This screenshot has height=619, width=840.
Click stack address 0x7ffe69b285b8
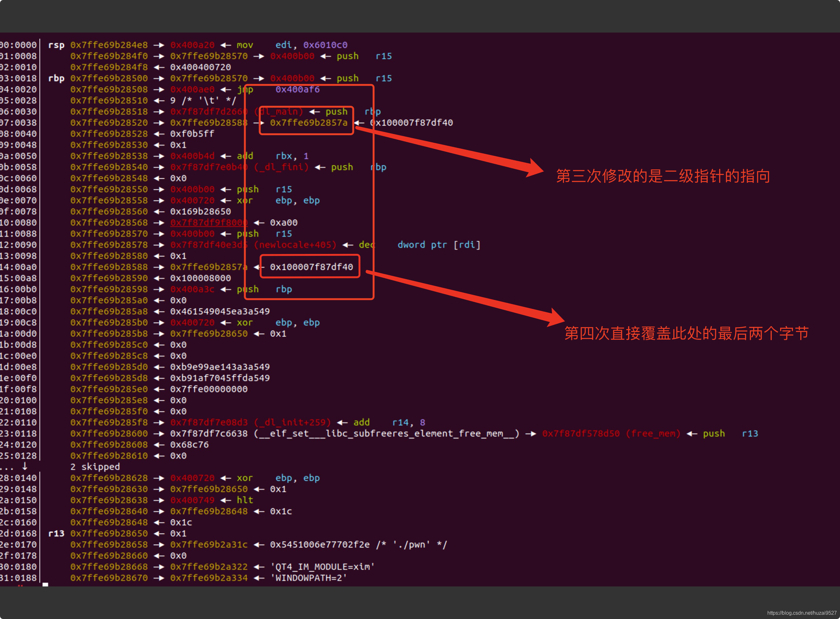109,334
